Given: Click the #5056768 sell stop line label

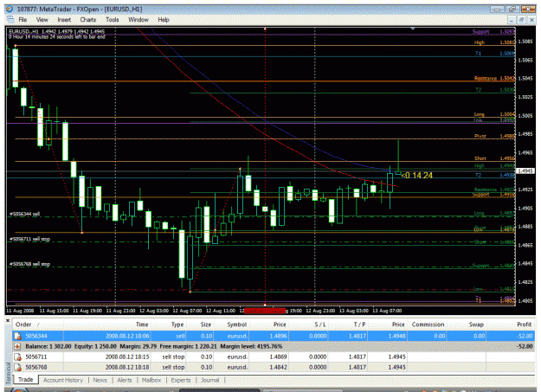Looking at the screenshot, I should [x=30, y=264].
